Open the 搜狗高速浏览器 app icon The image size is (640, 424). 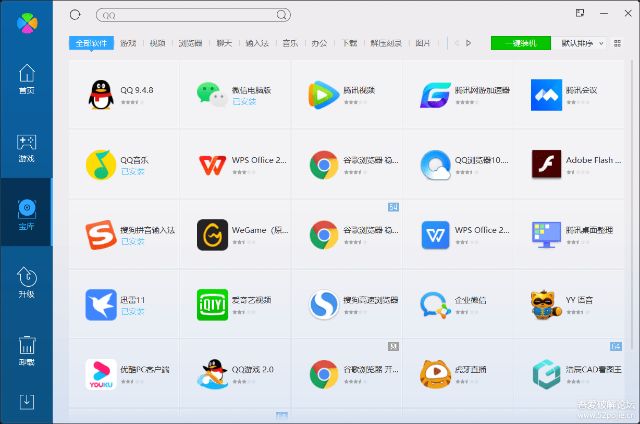coord(324,304)
